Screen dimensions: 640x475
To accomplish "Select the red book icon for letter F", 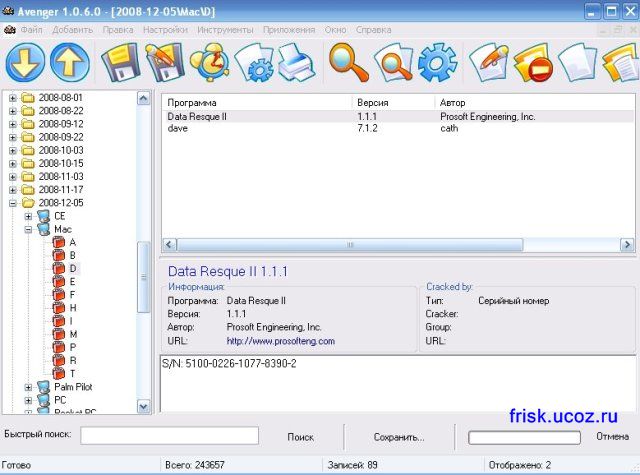I will click(x=59, y=295).
